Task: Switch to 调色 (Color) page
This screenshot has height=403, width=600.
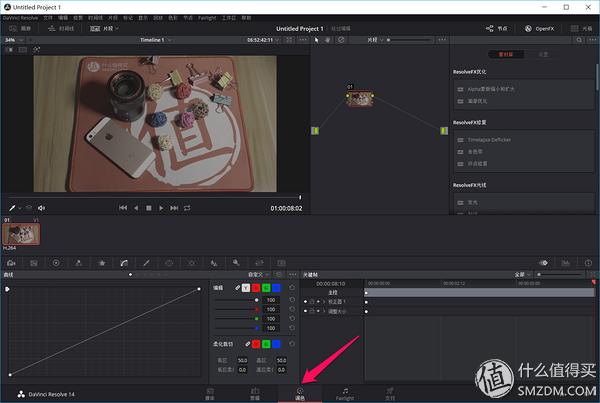Action: click(300, 393)
